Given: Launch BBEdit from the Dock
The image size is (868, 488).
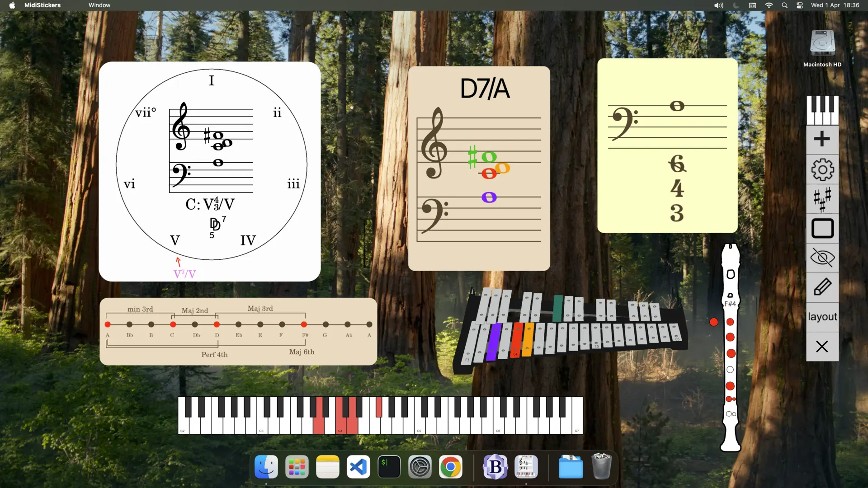Looking at the screenshot, I should [x=495, y=466].
